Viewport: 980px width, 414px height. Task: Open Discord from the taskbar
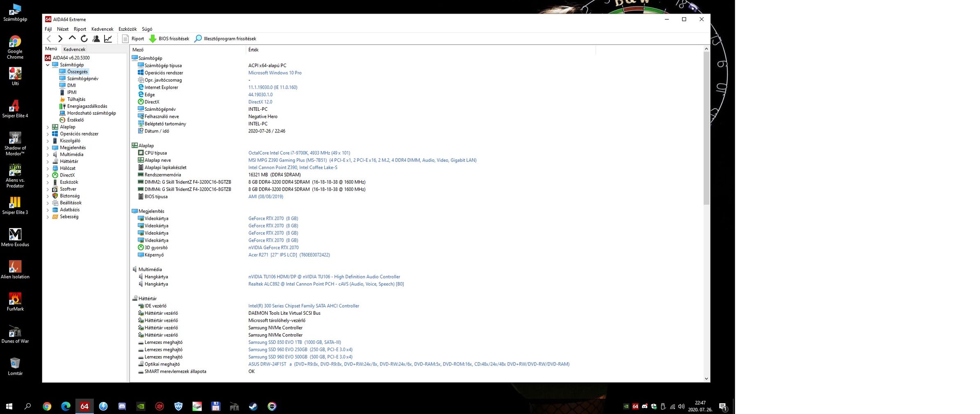pos(122,406)
